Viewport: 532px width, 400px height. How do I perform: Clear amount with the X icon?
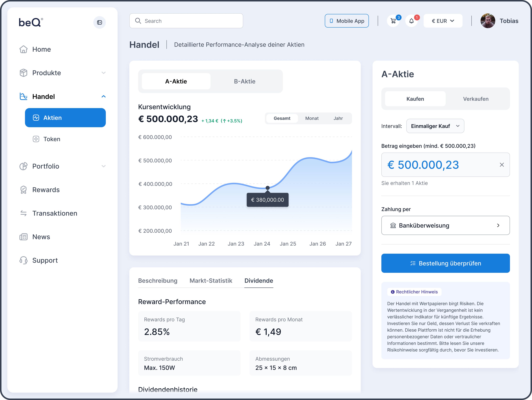coord(502,165)
